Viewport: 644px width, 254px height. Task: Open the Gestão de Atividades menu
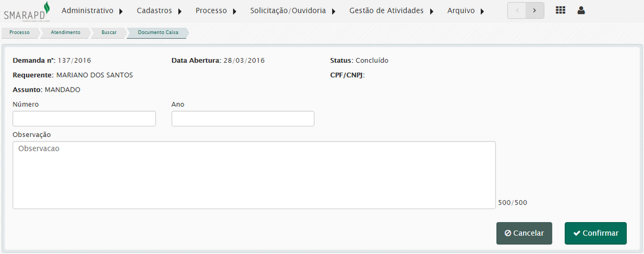point(386,10)
